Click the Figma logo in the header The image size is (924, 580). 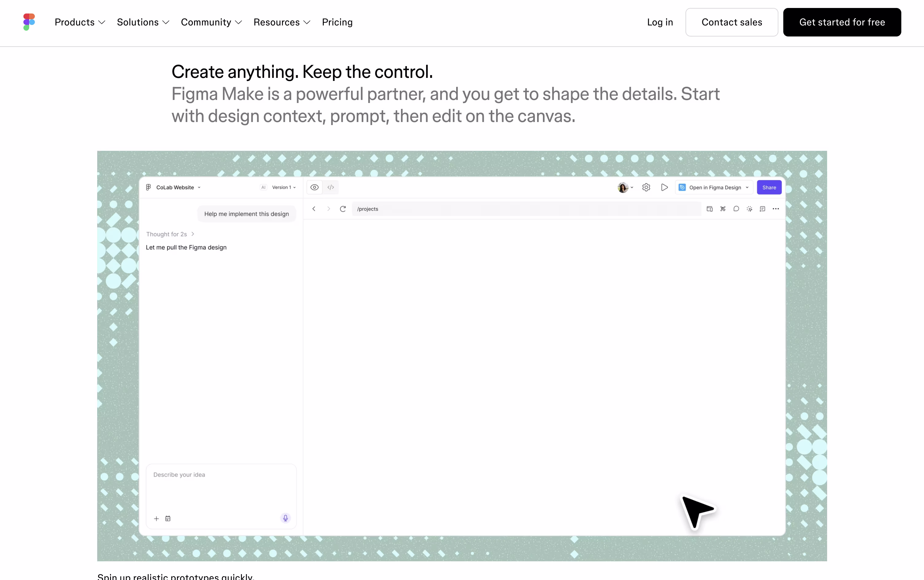(29, 22)
